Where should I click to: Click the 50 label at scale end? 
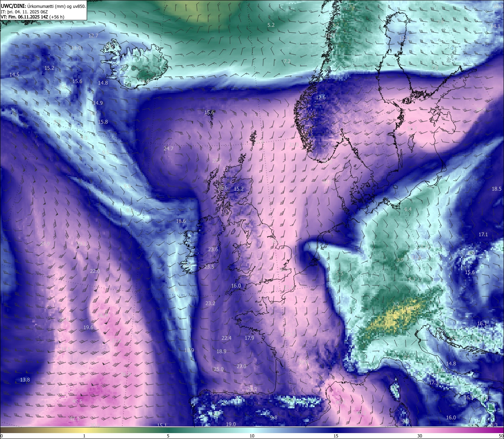click(500, 436)
